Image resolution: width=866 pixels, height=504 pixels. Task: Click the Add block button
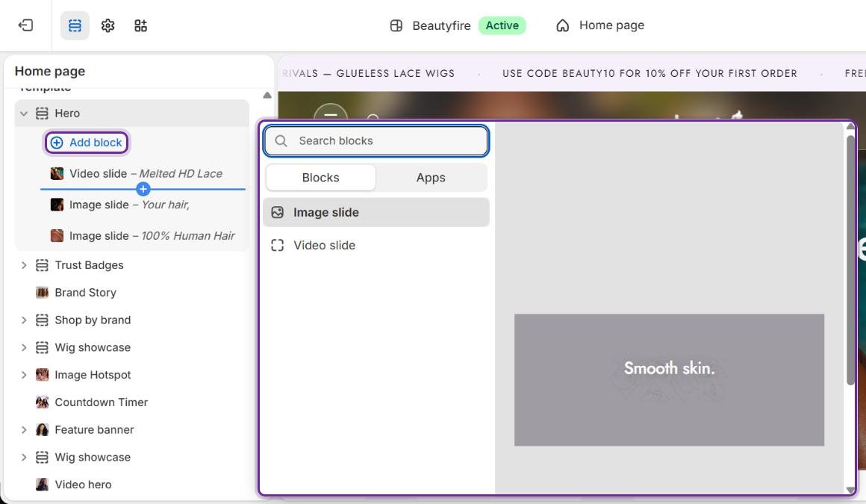86,143
